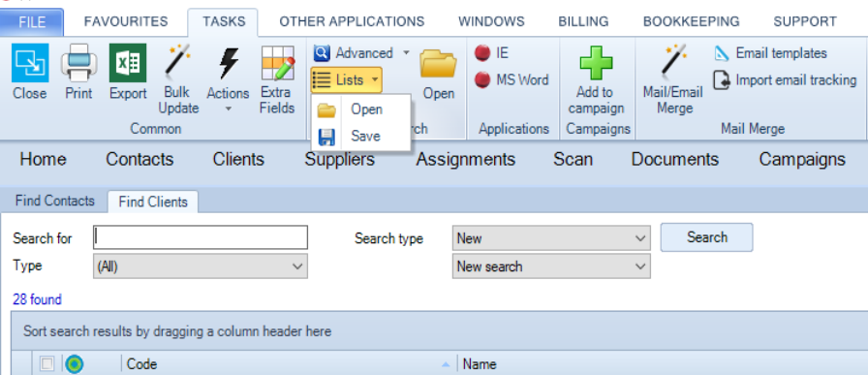Screen dimensions: 868x375
Task: Export results to Excel
Action: pyautogui.click(x=128, y=63)
